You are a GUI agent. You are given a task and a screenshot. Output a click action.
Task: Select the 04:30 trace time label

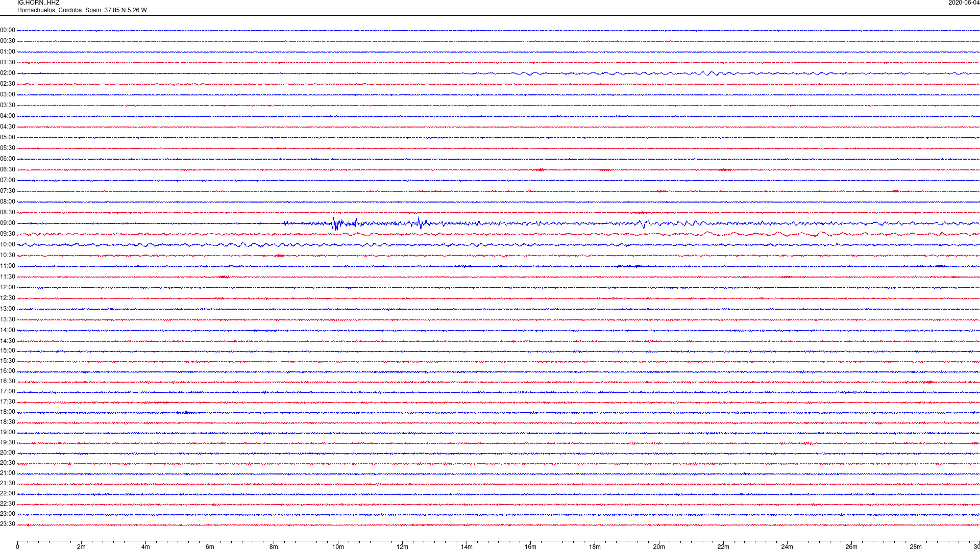(8, 127)
